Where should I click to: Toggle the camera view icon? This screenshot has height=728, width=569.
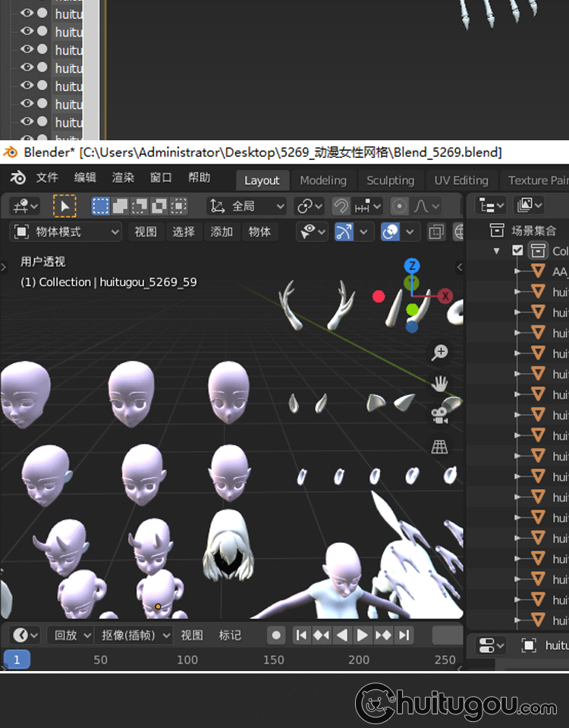coord(440,415)
